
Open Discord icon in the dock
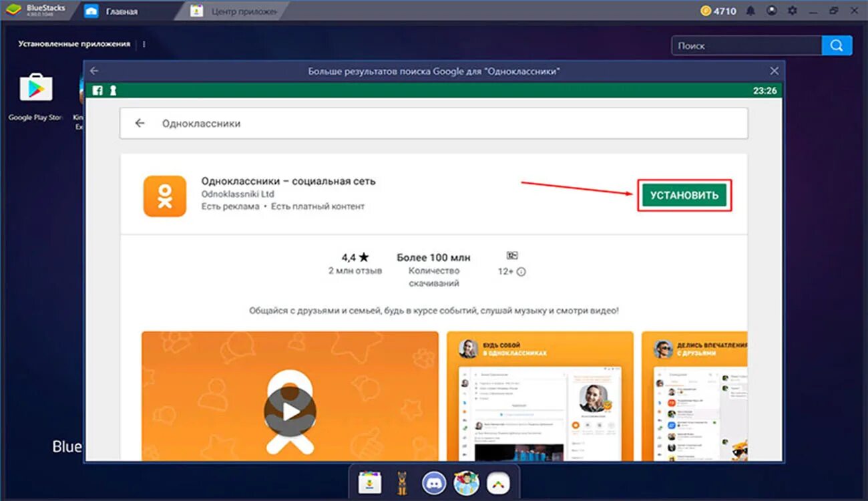click(x=434, y=482)
